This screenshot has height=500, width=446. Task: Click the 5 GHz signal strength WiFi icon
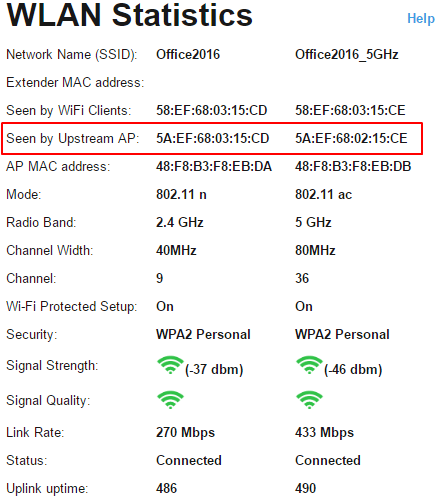pyautogui.click(x=309, y=365)
